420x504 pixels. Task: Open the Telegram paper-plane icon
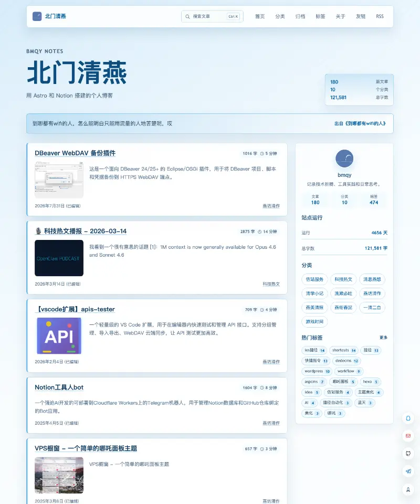coord(408,471)
